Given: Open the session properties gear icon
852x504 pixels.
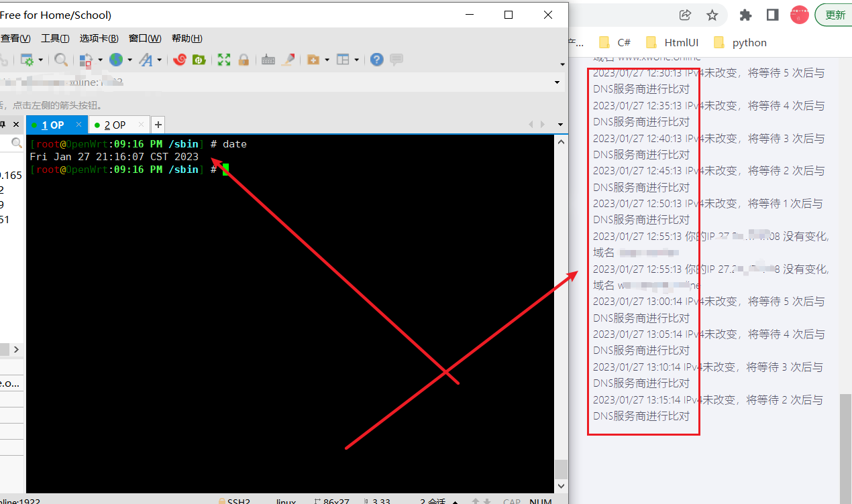Looking at the screenshot, I should click(x=29, y=60).
